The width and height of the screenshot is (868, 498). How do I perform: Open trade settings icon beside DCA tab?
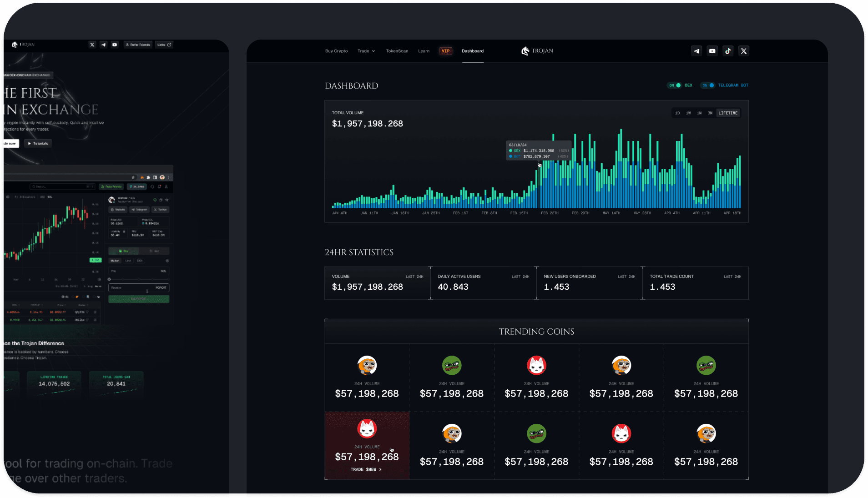tap(167, 261)
